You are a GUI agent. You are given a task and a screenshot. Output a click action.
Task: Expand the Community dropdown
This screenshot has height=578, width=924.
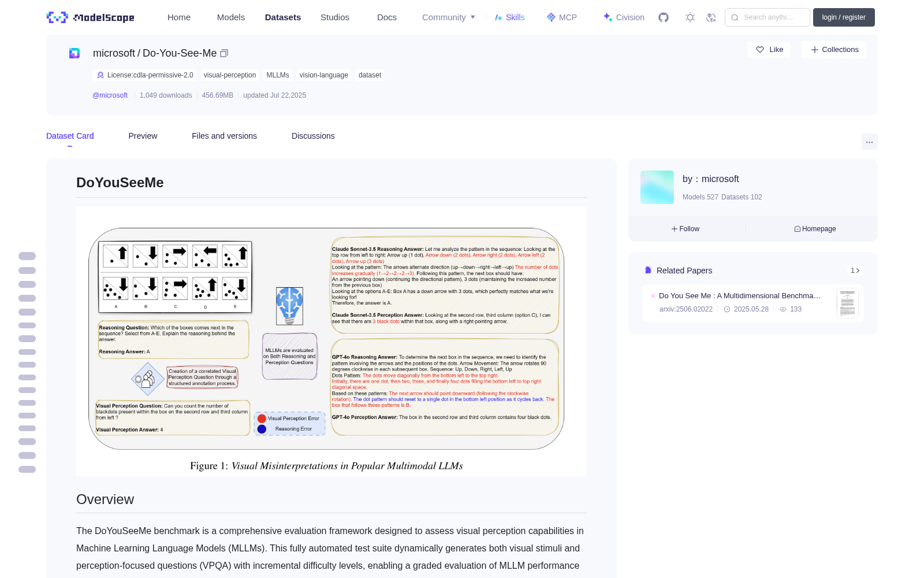pyautogui.click(x=449, y=17)
